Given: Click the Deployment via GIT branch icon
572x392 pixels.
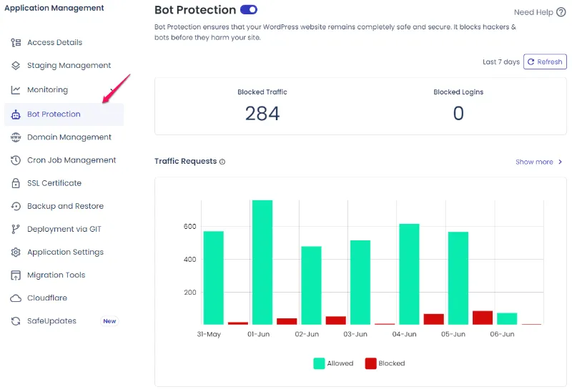Looking at the screenshot, I should [x=15, y=229].
